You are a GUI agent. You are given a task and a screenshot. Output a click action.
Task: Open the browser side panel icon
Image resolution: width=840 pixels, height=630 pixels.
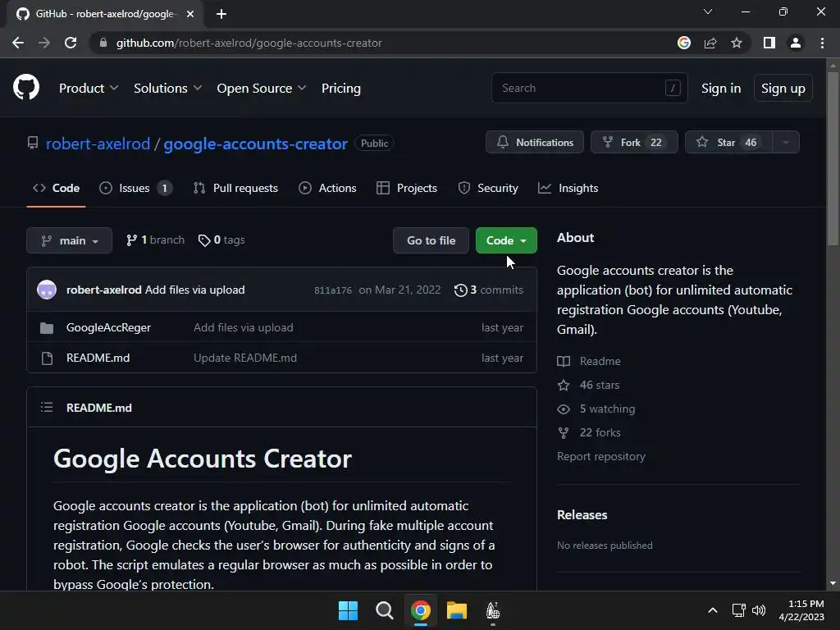tap(769, 43)
